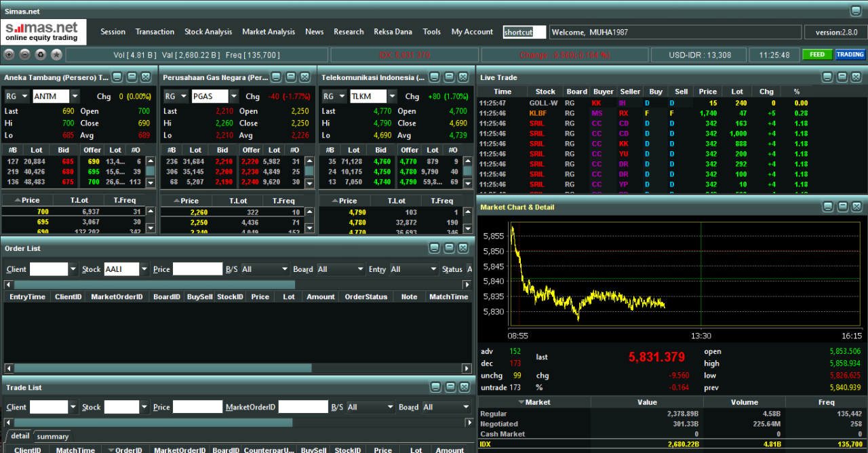Open the News menu item
This screenshot has height=453, width=868.
[x=314, y=32]
